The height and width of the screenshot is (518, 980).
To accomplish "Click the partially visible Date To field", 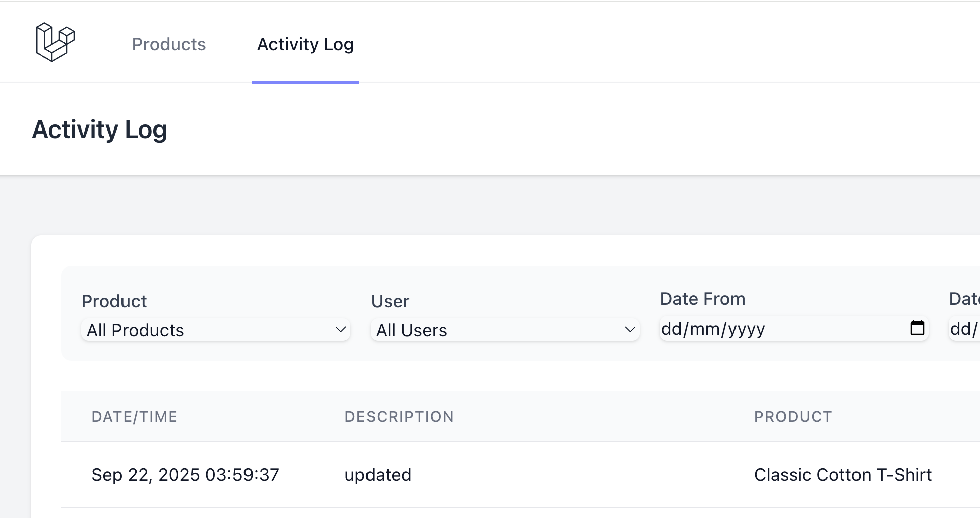I will (x=964, y=329).
